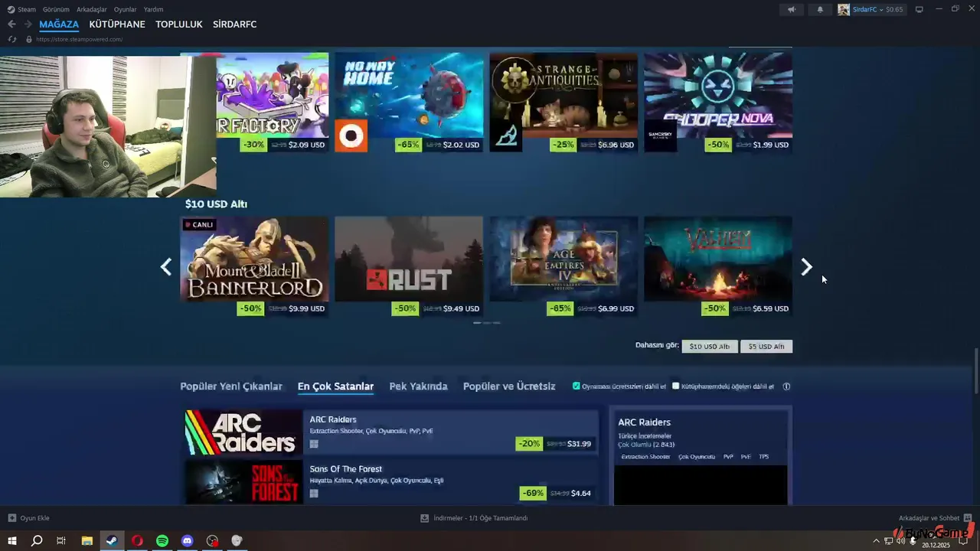Go forward with the browser forward arrow

point(28,24)
